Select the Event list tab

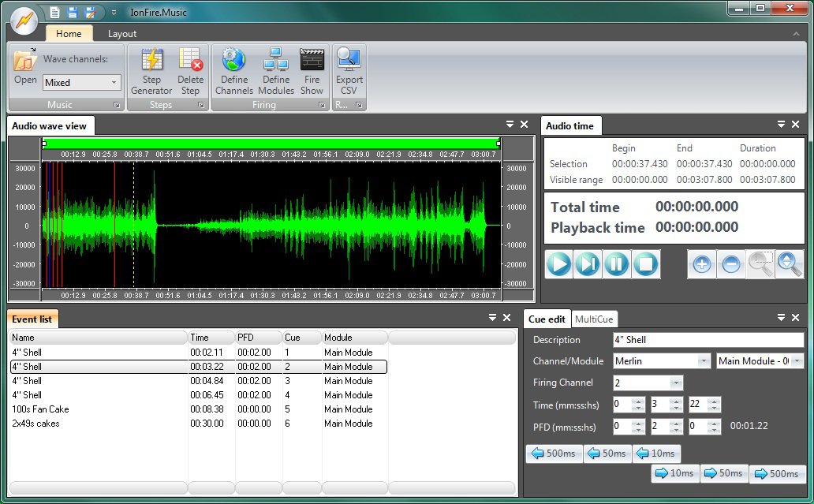32,319
